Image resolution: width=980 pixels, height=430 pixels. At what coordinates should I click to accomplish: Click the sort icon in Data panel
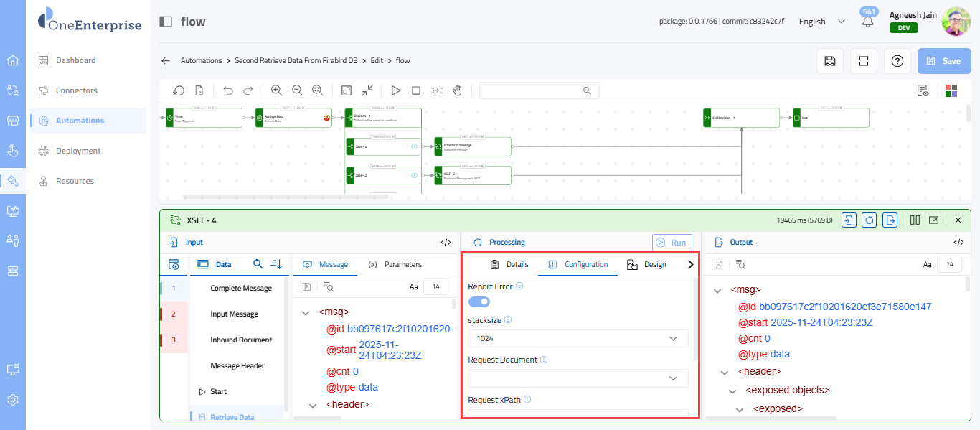point(276,264)
